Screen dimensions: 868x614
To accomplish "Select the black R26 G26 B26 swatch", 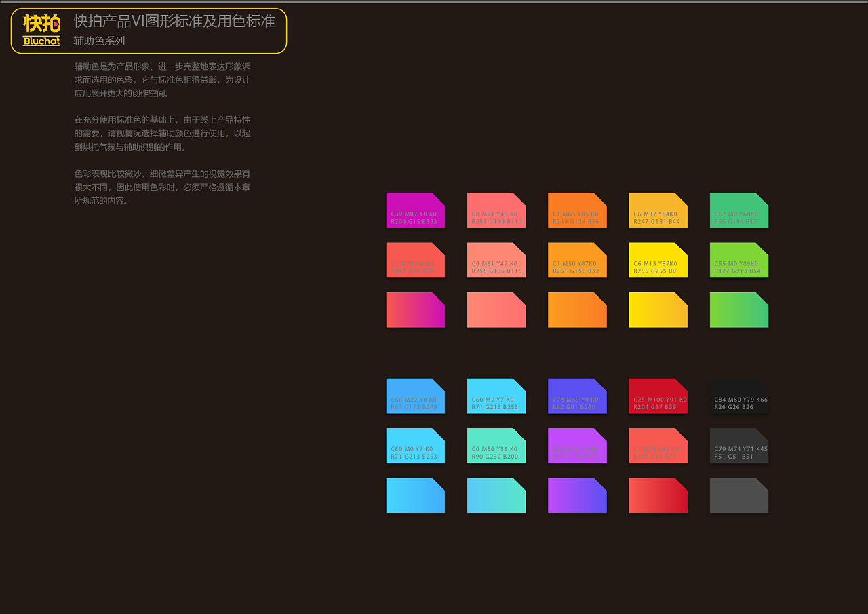I will click(x=738, y=396).
